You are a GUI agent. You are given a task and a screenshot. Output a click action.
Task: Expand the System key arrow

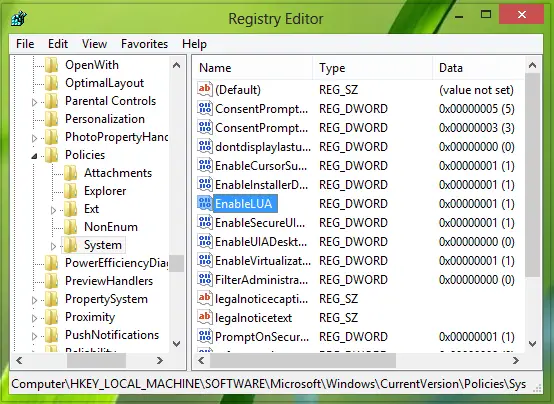tap(53, 246)
